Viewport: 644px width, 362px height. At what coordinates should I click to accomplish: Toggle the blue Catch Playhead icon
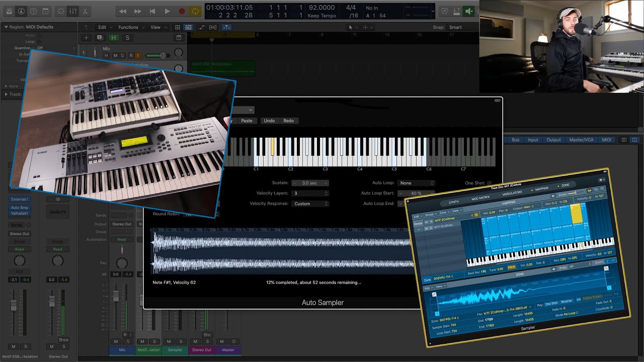[226, 27]
